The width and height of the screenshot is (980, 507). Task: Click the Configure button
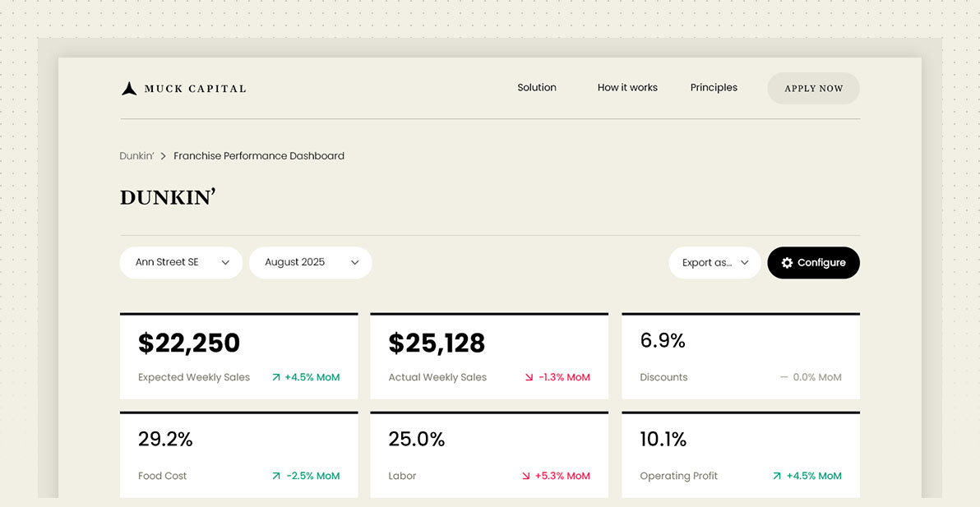813,262
